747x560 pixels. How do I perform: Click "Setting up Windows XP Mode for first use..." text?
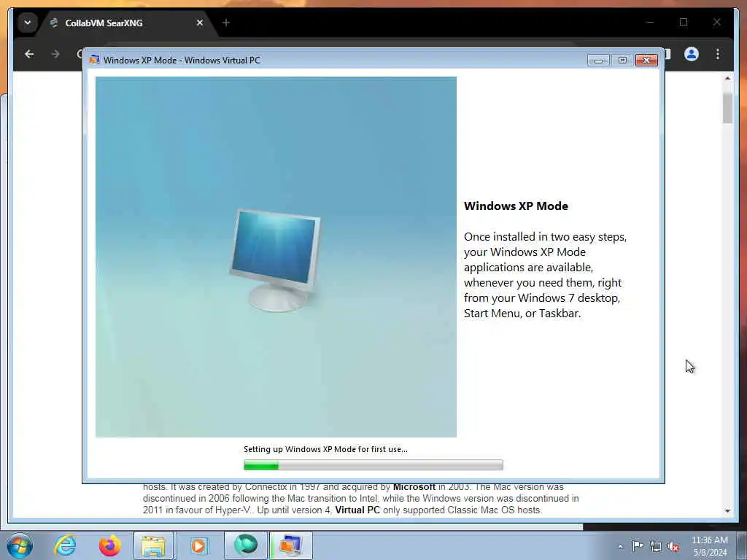point(325,449)
